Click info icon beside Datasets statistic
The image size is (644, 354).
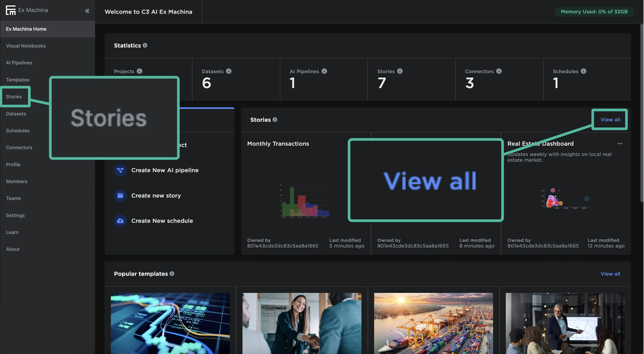(x=228, y=71)
